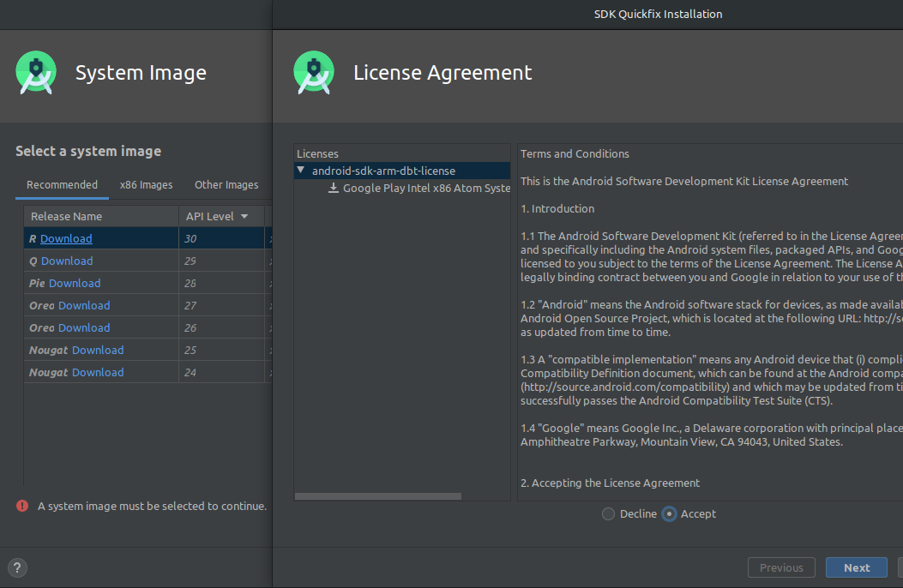Click Download for Oreo API 26
903x588 pixels.
click(84, 328)
